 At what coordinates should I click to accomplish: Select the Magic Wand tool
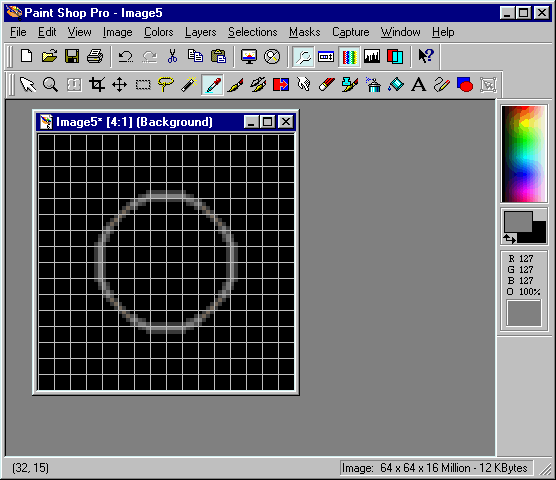189,85
